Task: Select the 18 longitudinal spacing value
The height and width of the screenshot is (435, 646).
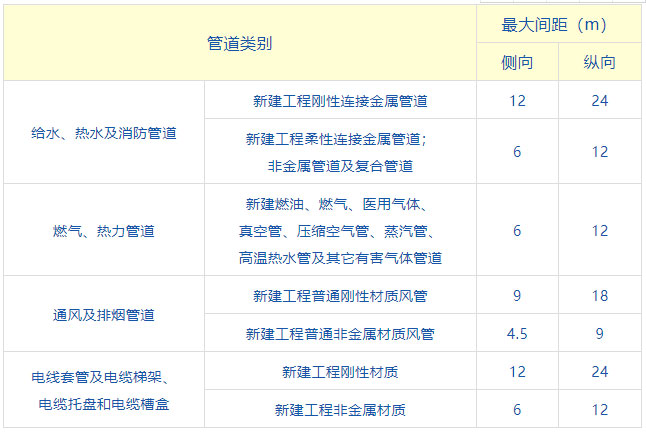Action: (x=599, y=296)
